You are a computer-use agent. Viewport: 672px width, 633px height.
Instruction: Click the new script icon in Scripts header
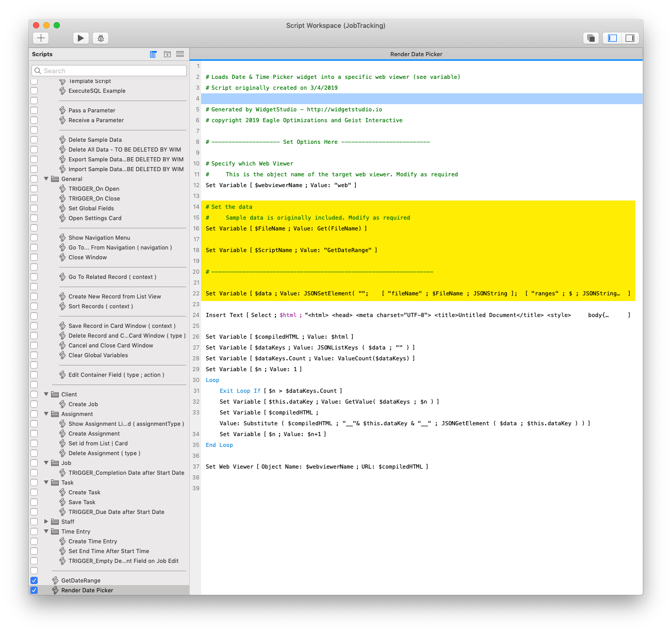(x=153, y=54)
